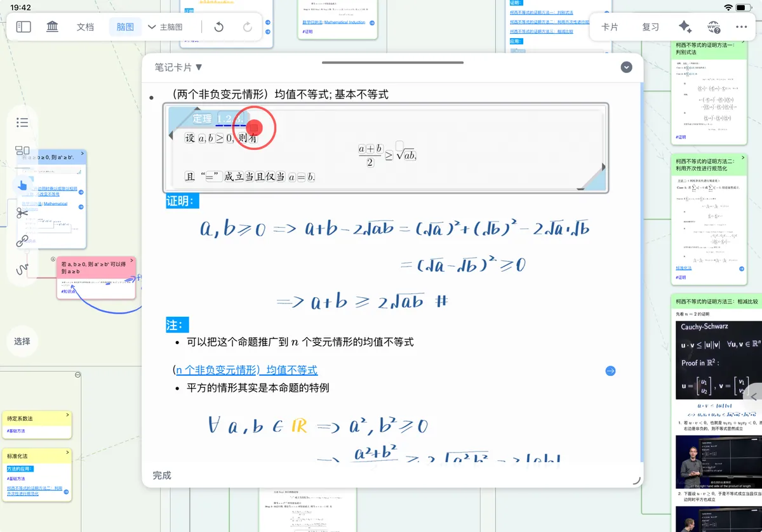Select the scissors cut tool
The height and width of the screenshot is (532, 762).
22,213
